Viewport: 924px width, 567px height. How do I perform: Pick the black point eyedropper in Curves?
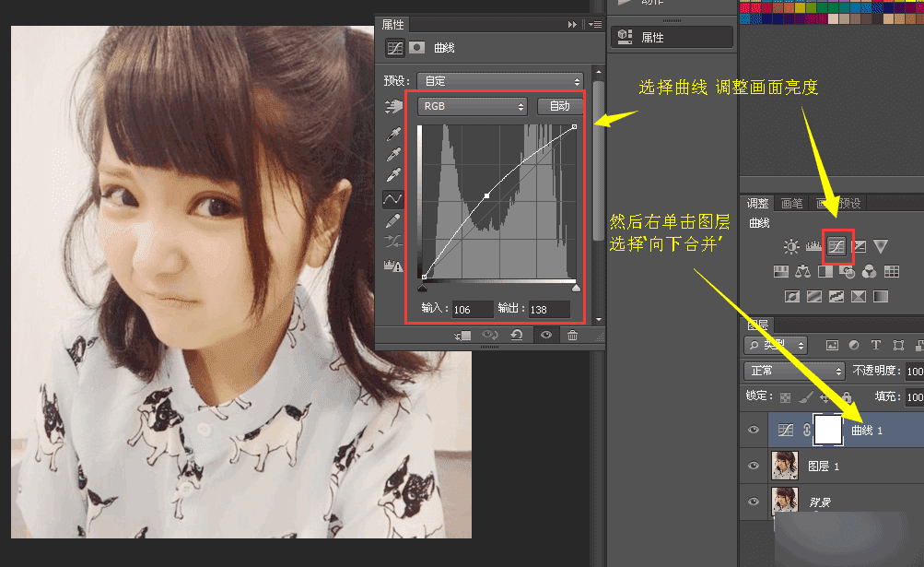(393, 134)
